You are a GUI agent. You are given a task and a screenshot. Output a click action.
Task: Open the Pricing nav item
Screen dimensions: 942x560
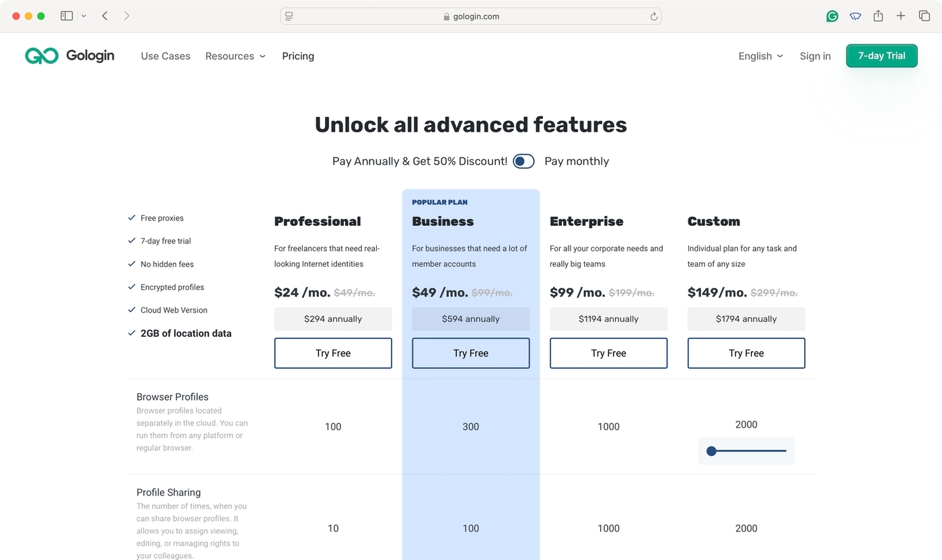pyautogui.click(x=298, y=56)
